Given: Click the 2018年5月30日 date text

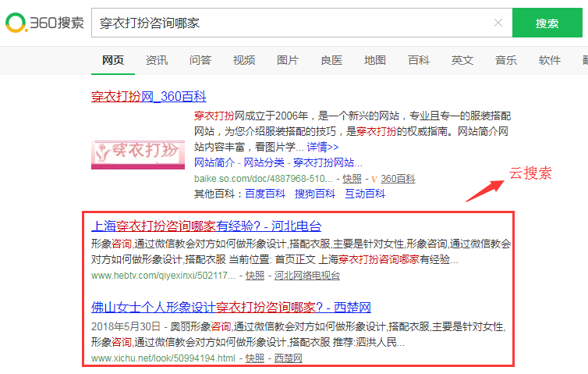Looking at the screenshot, I should 126,326.
